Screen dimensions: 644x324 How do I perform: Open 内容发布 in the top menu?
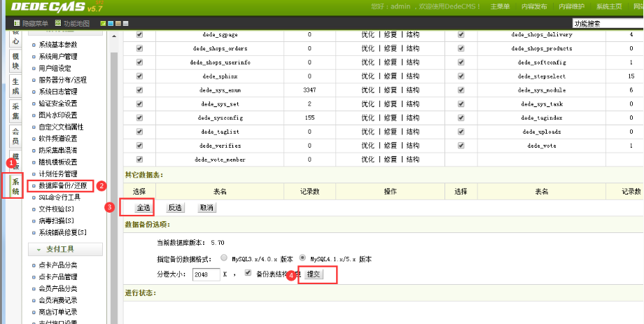point(535,7)
